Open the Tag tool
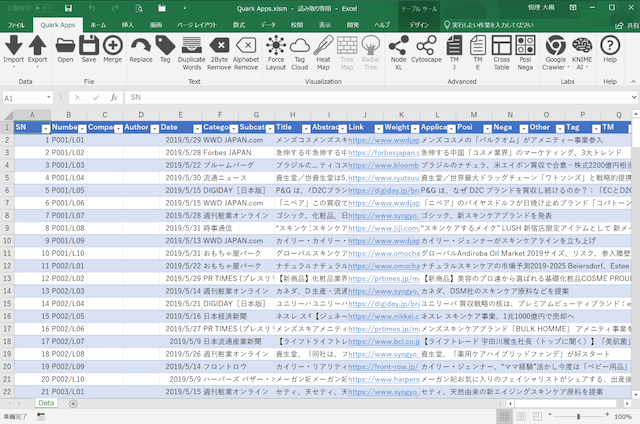640x424 pixels. pos(165,45)
